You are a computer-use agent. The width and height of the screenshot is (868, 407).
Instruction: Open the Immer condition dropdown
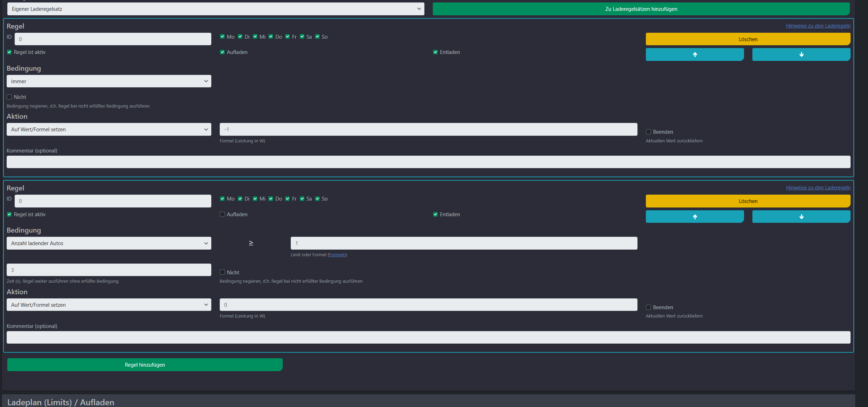coord(109,81)
